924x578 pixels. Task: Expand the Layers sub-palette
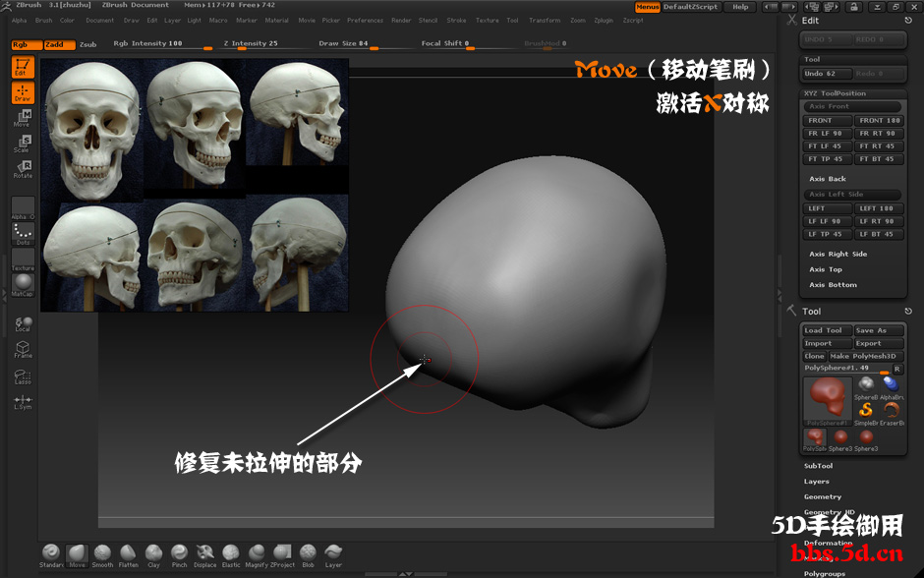(817, 482)
